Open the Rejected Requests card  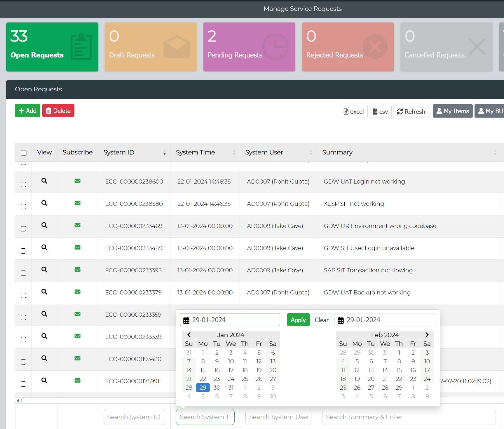click(348, 47)
